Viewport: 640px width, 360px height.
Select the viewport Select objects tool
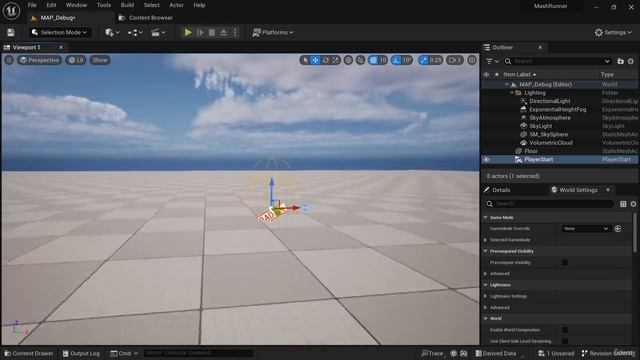click(305, 60)
